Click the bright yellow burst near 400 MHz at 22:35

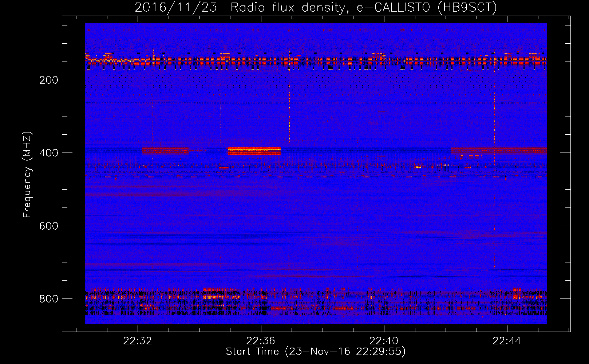click(254, 151)
